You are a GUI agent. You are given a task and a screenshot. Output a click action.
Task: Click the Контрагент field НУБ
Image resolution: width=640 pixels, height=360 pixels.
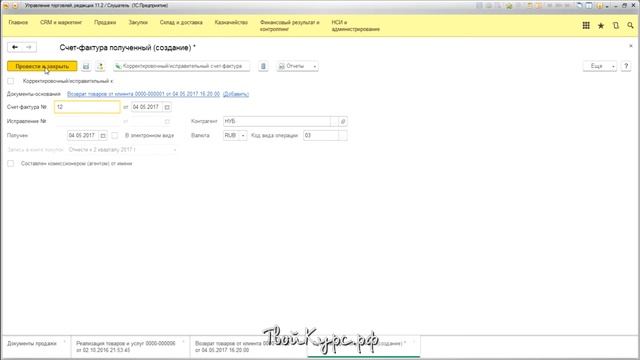point(276,121)
